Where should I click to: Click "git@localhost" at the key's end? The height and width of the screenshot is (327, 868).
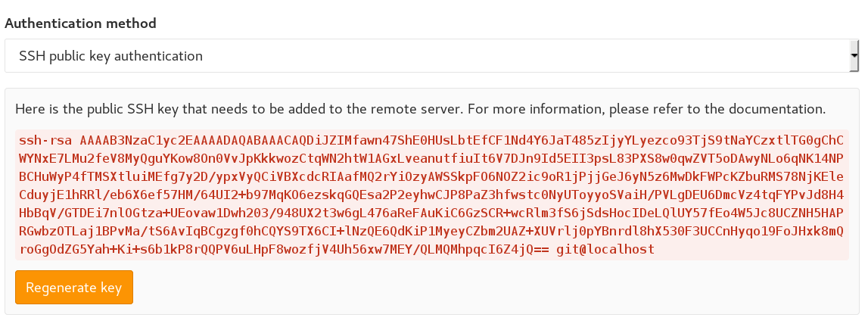click(613, 249)
